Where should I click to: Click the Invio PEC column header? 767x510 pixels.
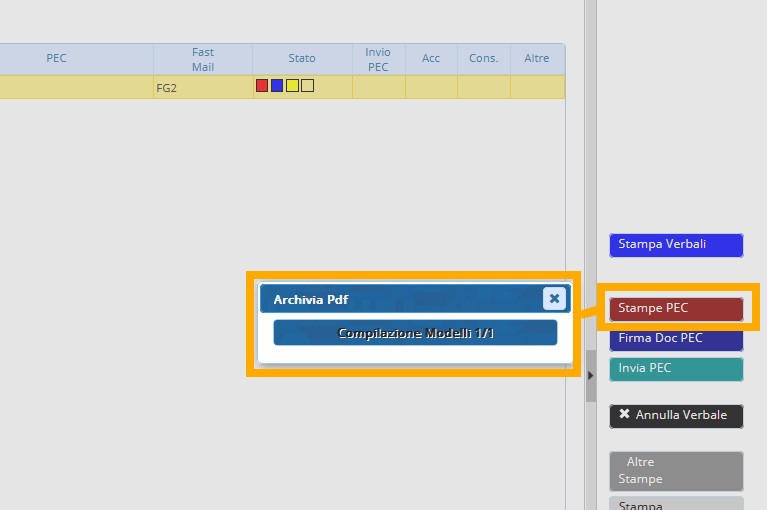point(378,59)
